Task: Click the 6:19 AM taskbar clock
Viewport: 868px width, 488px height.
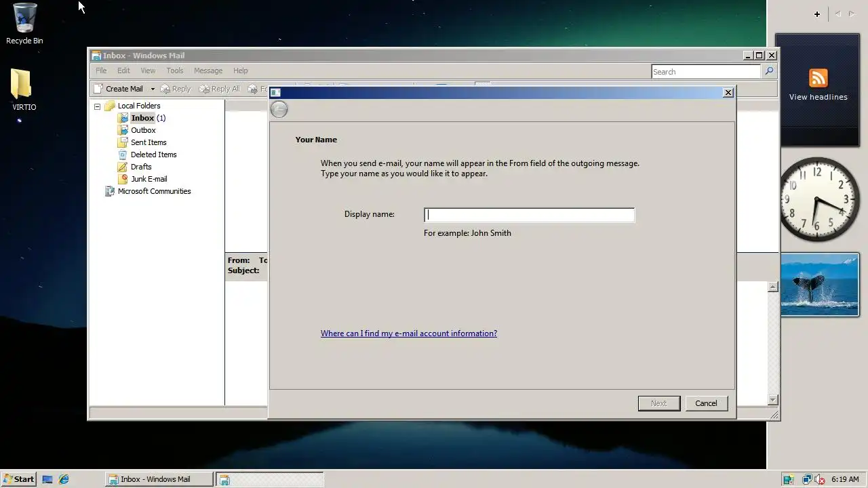Action: [845, 479]
